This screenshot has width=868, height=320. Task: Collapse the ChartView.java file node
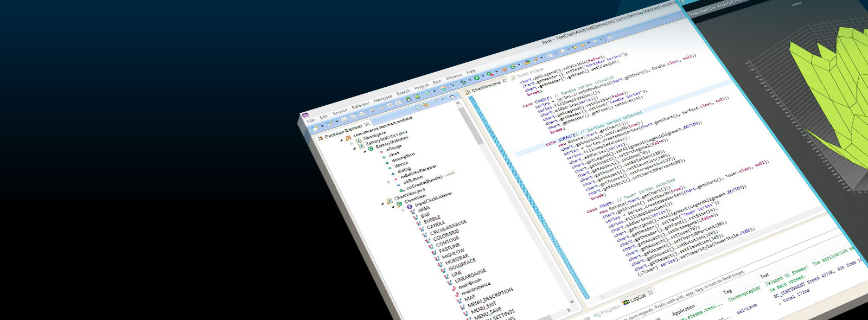coord(382,204)
